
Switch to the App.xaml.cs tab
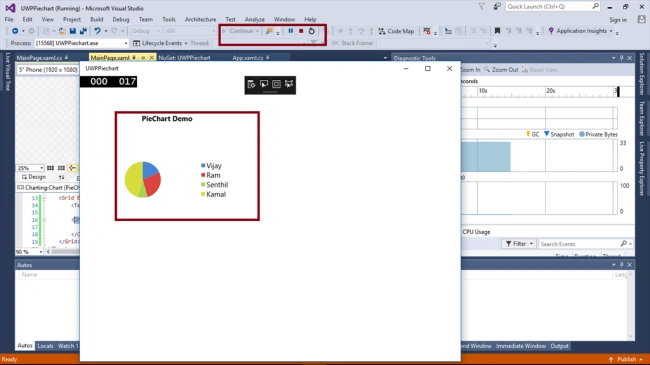click(x=248, y=58)
